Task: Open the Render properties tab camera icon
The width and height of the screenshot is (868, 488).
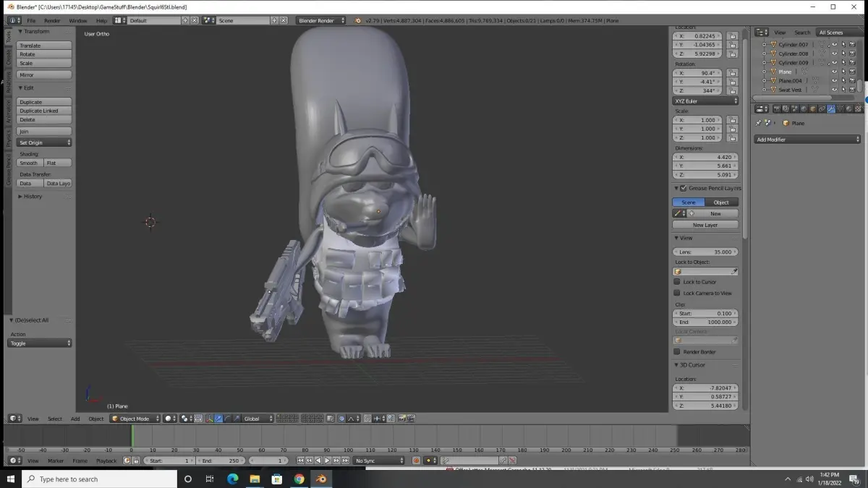Action: pos(778,108)
